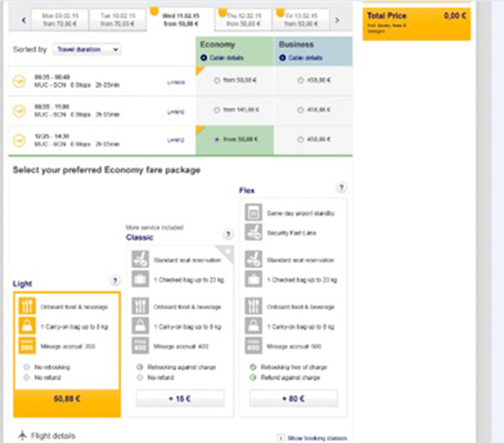Expand Economy Cabin details
The image size is (504, 443).
coord(222,58)
